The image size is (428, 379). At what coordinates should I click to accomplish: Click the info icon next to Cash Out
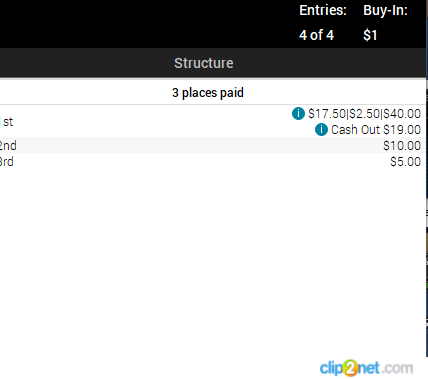pyautogui.click(x=321, y=129)
